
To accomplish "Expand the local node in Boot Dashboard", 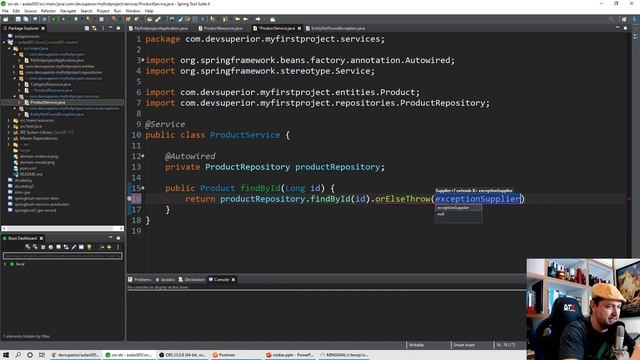I will 5,264.
